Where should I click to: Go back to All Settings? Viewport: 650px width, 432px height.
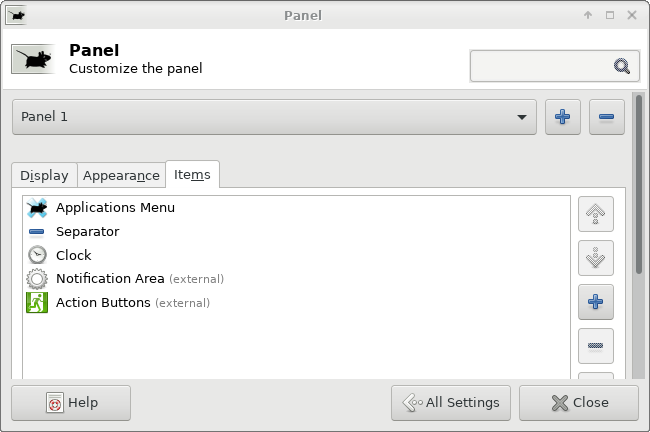point(451,403)
